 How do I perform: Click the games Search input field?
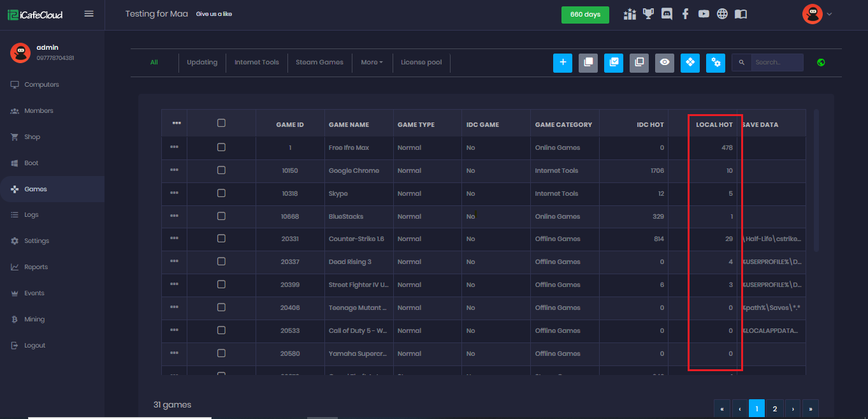(776, 62)
